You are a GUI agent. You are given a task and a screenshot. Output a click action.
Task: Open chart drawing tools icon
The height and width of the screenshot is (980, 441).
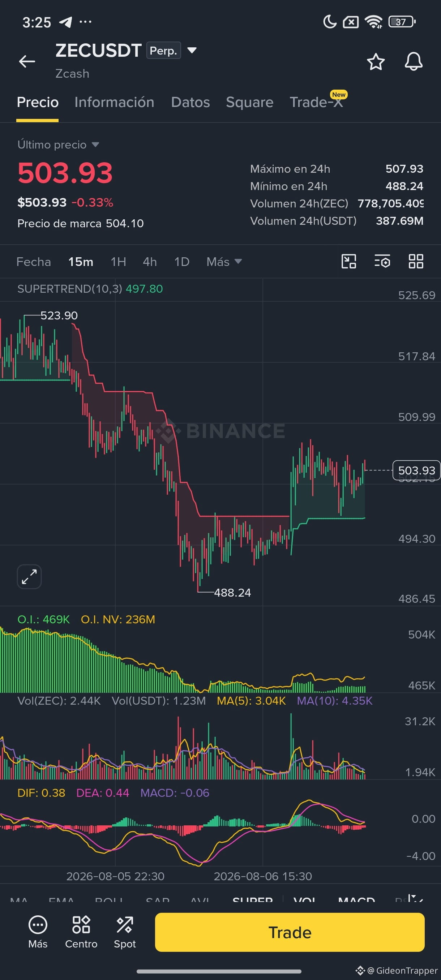[348, 261]
